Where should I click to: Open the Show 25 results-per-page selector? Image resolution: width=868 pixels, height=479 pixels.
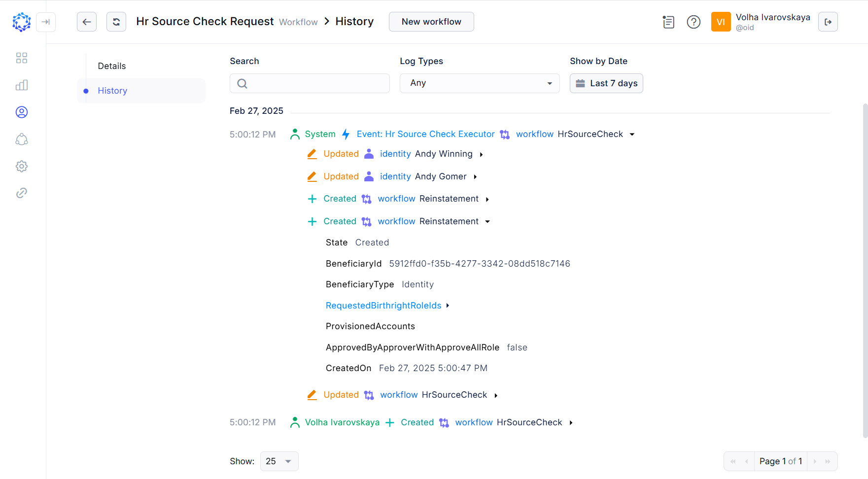[279, 461]
